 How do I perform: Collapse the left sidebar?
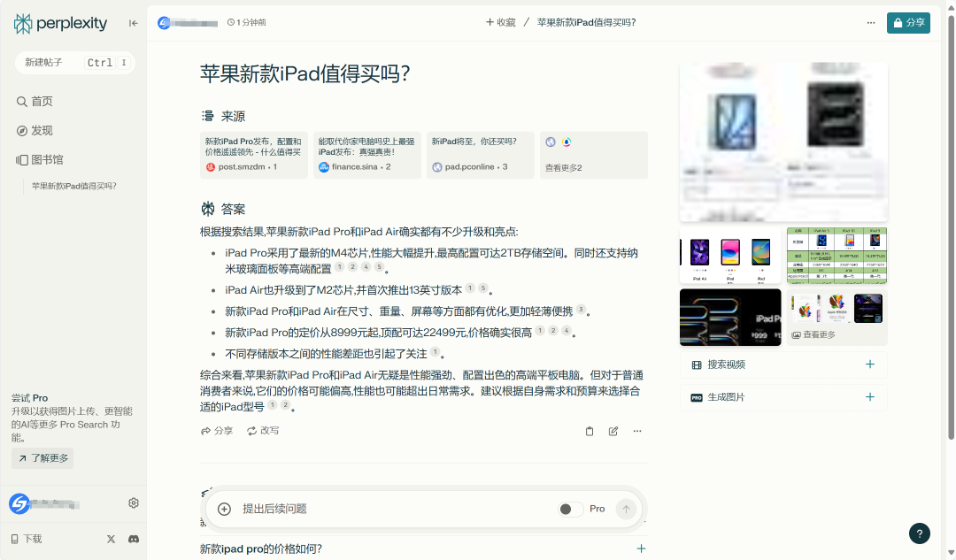point(134,24)
